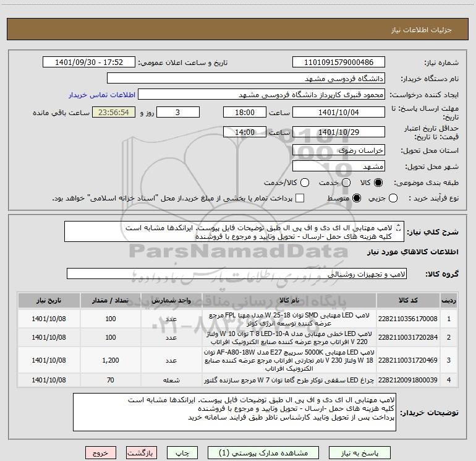Click product code 2282110031720284
The height and width of the screenshot is (461, 476).
click(x=408, y=337)
